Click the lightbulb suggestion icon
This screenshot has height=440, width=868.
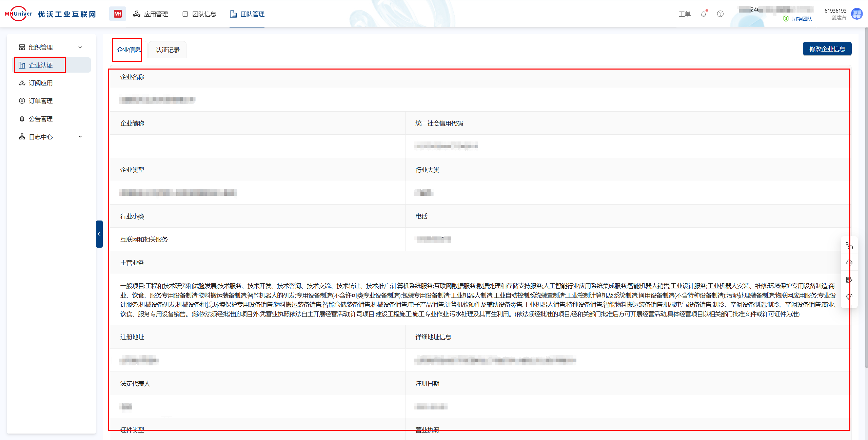(x=849, y=297)
